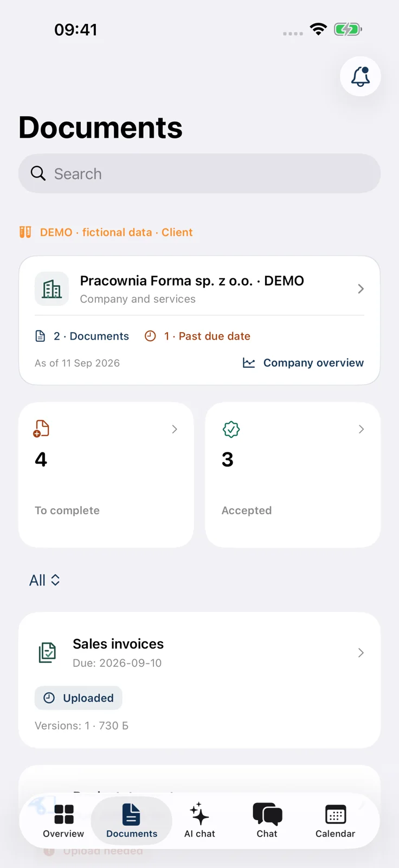
Task: Tap the Sales invoices document icon
Action: click(x=48, y=653)
